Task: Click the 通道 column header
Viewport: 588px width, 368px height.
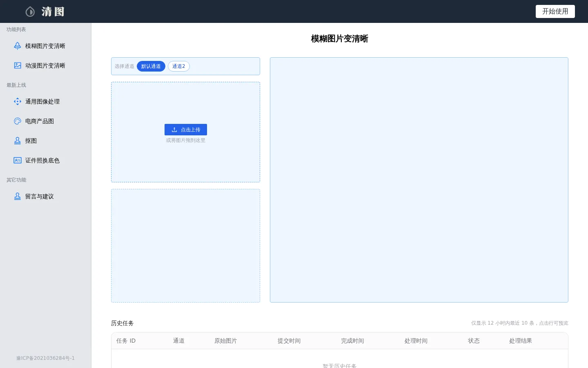Action: click(x=179, y=341)
